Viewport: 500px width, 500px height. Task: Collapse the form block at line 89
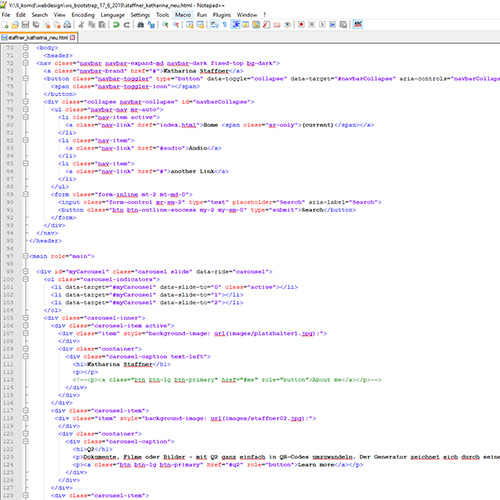pyautogui.click(x=26, y=194)
